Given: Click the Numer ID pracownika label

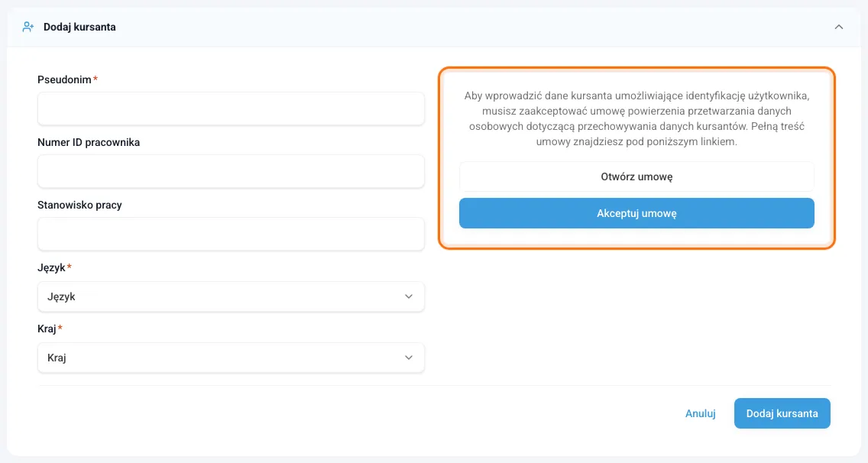Looking at the screenshot, I should [89, 142].
